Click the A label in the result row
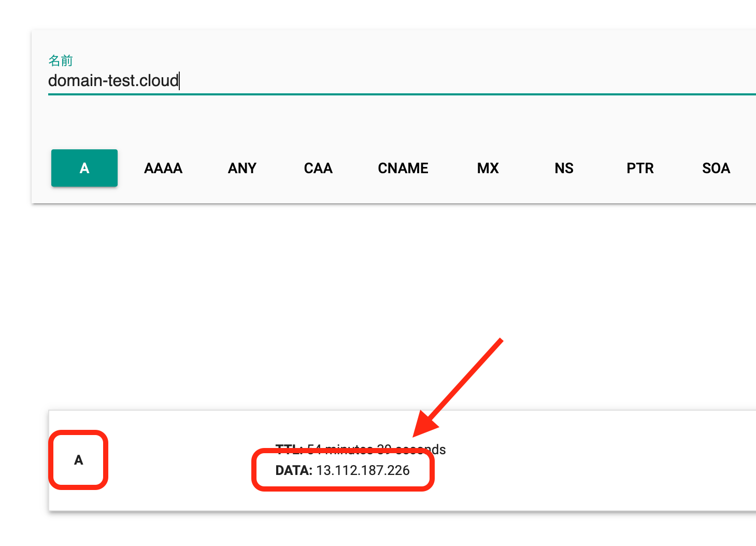Screen dimensions: 756x546 (x=79, y=460)
